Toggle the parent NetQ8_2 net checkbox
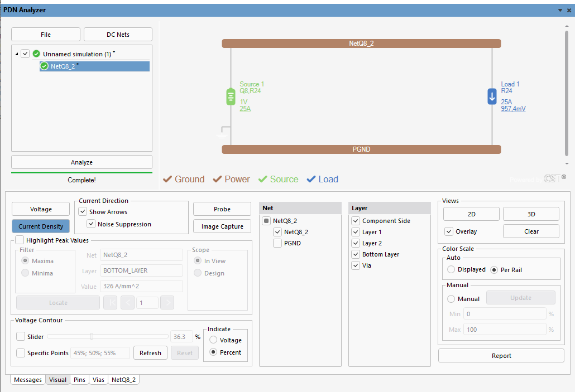 click(x=267, y=221)
